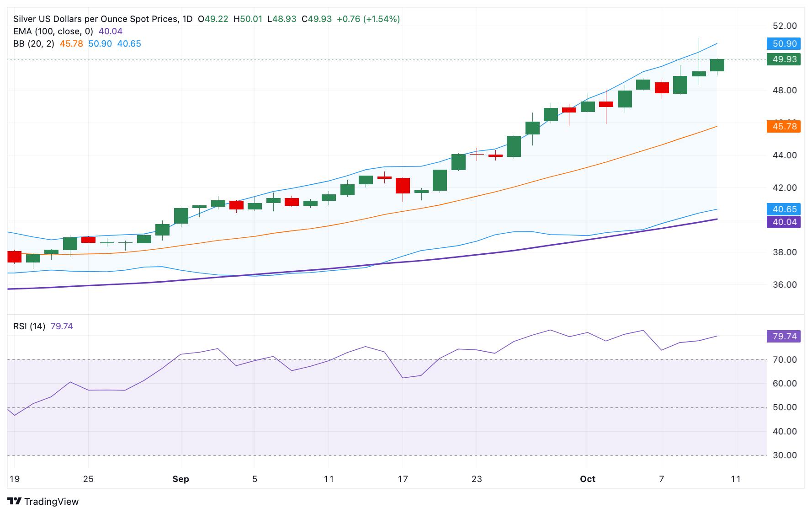
Task: Click the 17 date label on time axis
Action: click(403, 479)
